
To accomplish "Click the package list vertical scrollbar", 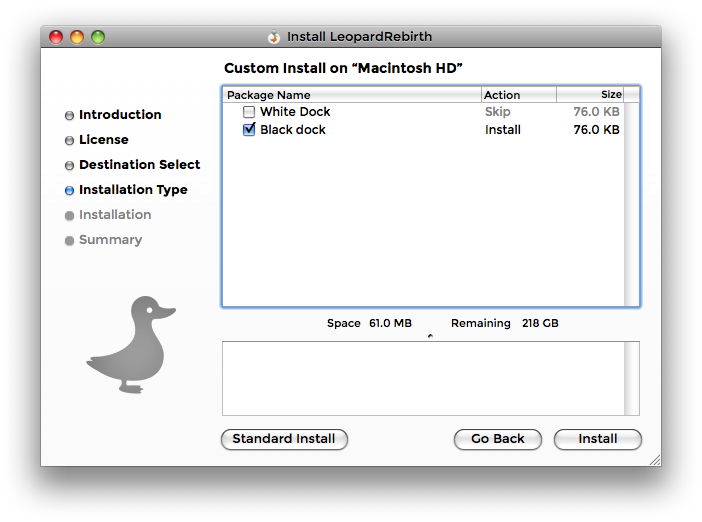I will (x=632, y=205).
